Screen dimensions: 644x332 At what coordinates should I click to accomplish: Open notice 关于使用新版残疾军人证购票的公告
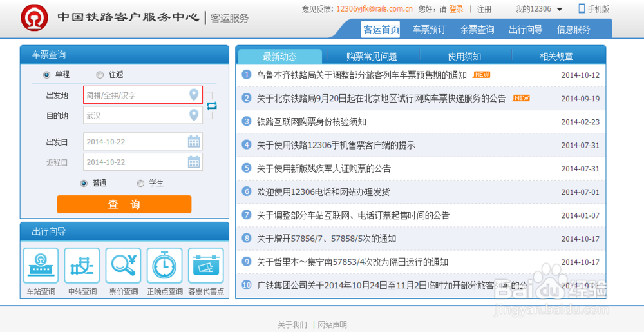coord(324,168)
